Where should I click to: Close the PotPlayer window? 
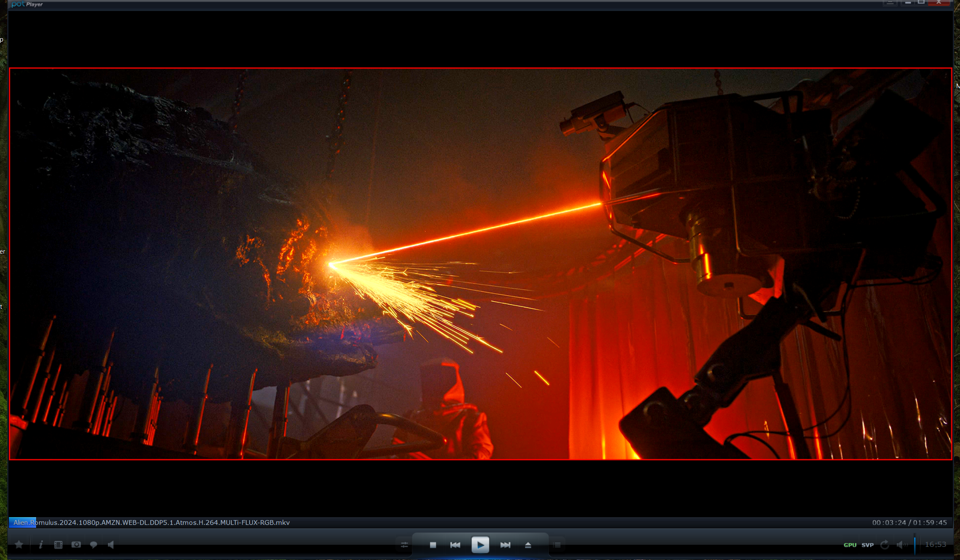939,3
